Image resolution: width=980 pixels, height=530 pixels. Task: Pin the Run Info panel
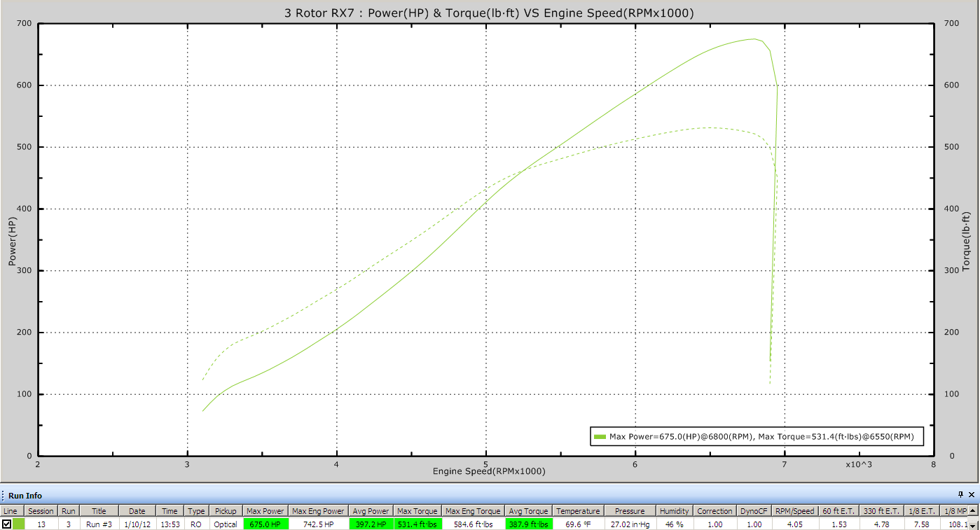960,495
